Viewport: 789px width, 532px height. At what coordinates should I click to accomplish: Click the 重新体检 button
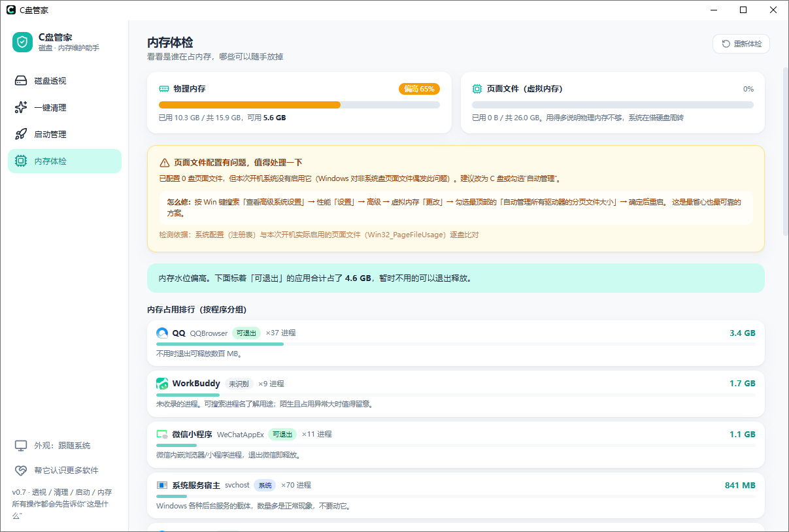coord(741,44)
